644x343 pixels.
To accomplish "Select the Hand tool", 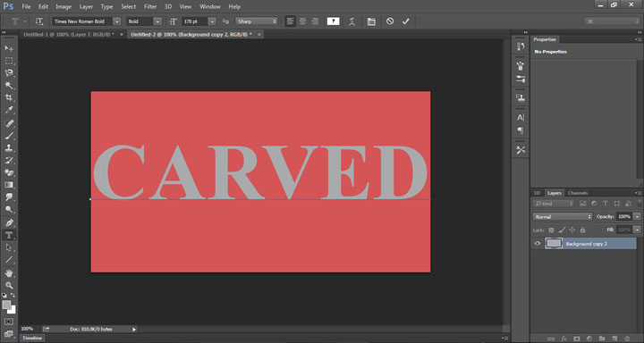I will (9, 272).
